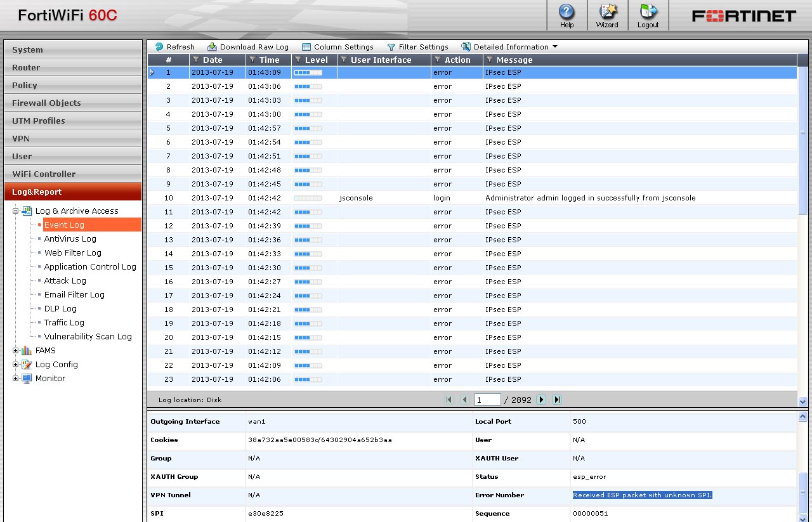Select Web Filter Log in tree
812x522 pixels.
pos(73,253)
